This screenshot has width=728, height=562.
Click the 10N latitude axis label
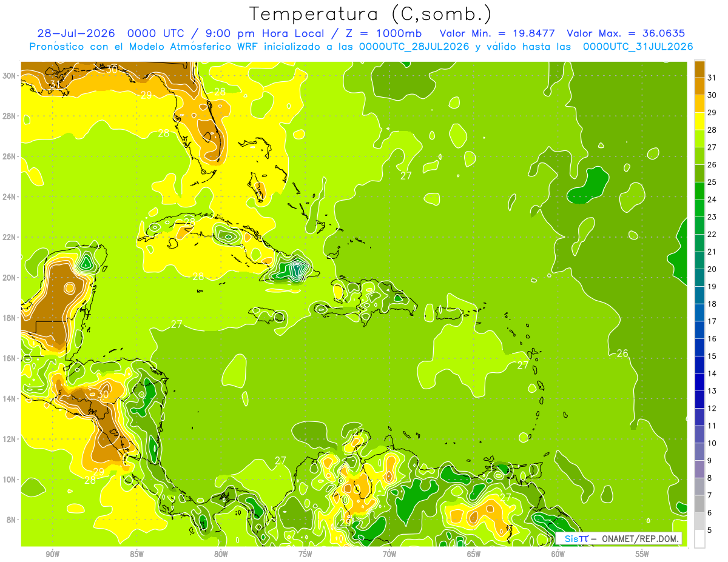tap(10, 479)
